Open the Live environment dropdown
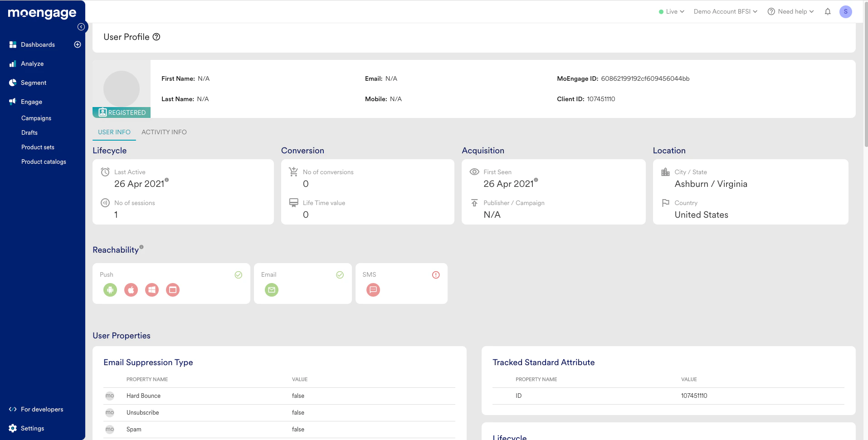This screenshot has width=868, height=440. click(x=672, y=12)
